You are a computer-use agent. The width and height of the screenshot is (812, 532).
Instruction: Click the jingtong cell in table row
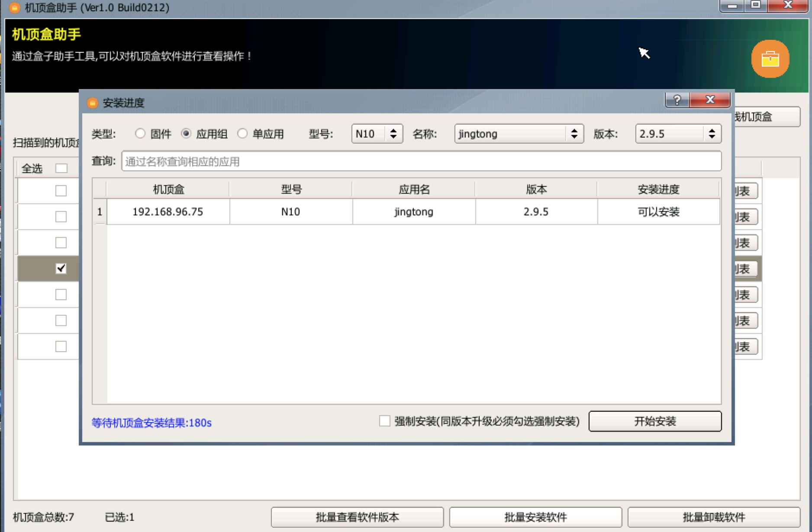tap(414, 212)
